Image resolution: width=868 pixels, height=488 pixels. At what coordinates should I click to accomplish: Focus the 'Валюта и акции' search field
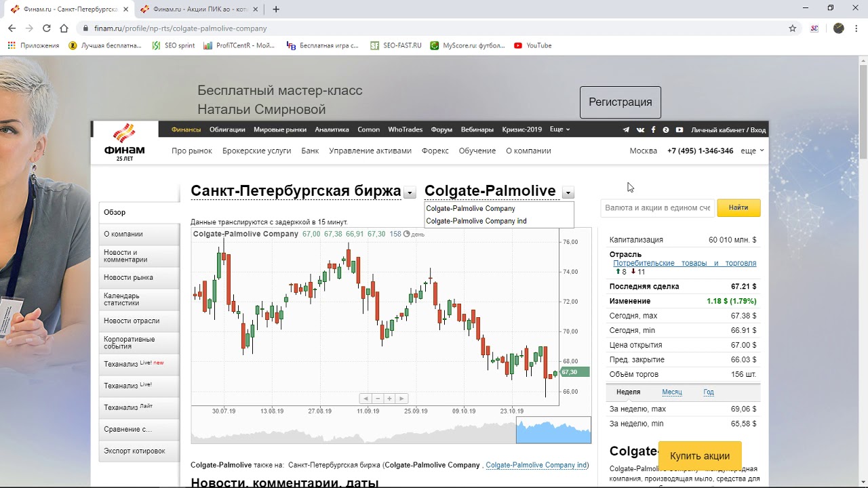tap(658, 208)
